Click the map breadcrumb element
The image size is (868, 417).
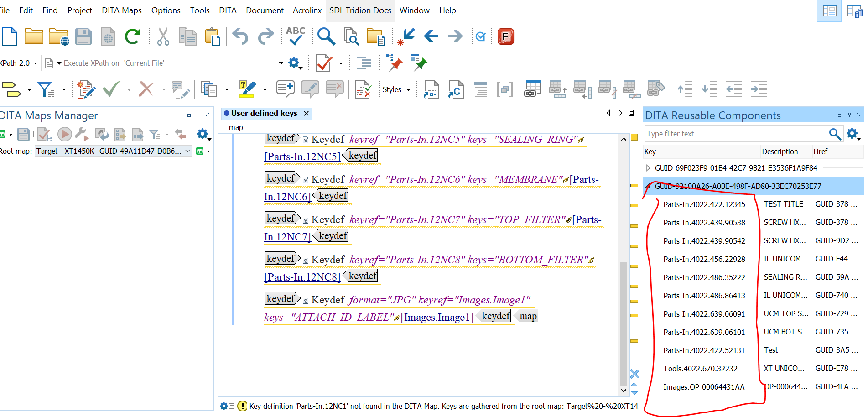click(x=236, y=127)
